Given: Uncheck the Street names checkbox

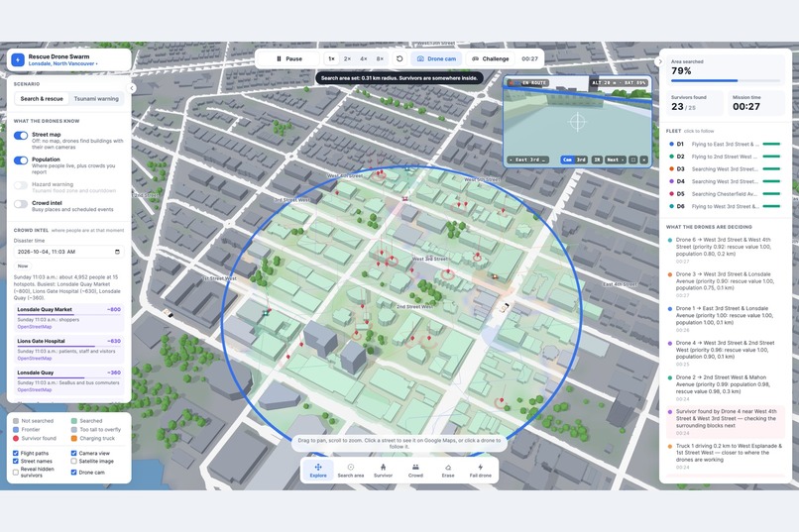Looking at the screenshot, I should 16,462.
